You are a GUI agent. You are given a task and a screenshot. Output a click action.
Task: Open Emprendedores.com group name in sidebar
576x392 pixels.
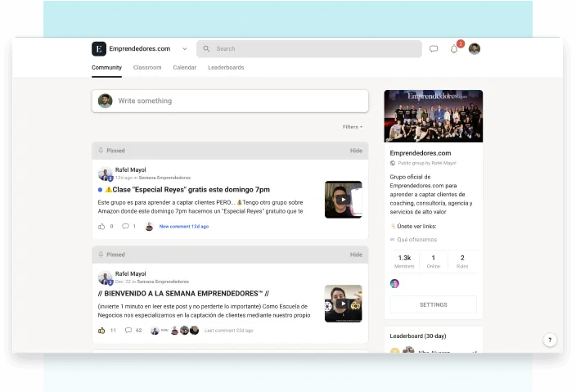[x=421, y=153]
